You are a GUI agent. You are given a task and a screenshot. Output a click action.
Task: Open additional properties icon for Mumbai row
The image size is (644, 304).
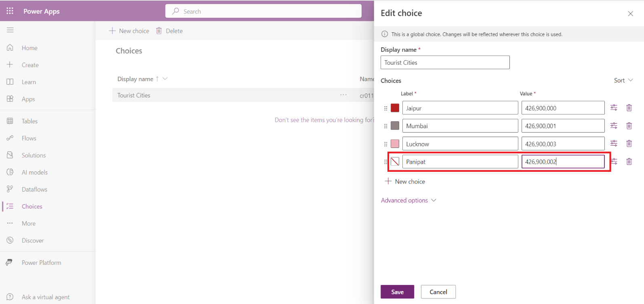[x=614, y=126]
